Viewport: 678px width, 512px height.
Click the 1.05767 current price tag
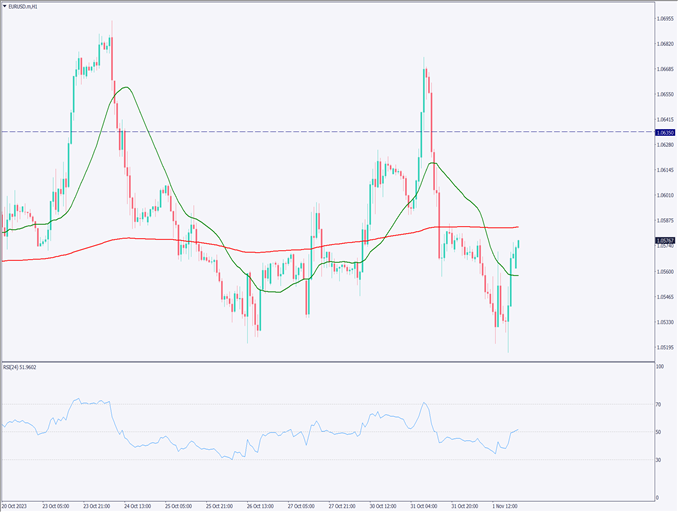pyautogui.click(x=665, y=241)
